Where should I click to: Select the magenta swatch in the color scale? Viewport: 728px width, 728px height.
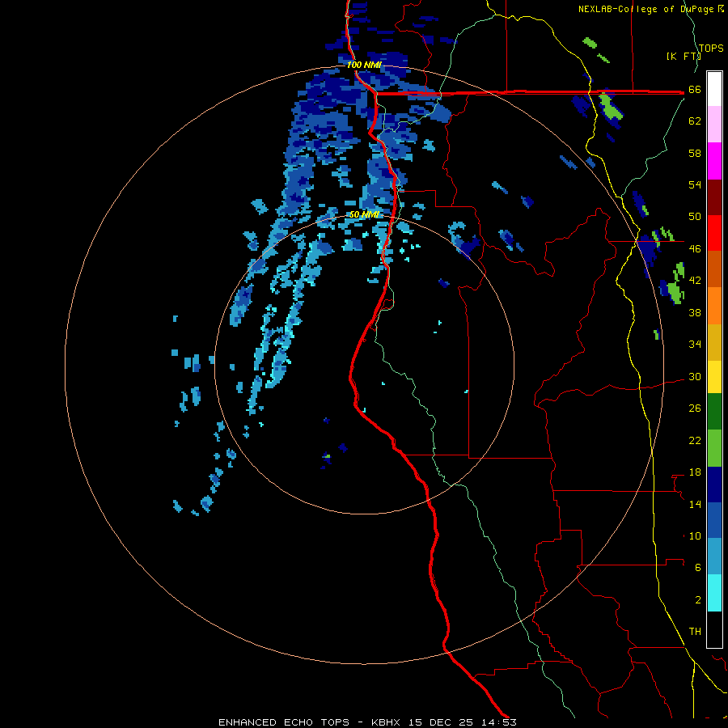(x=714, y=161)
